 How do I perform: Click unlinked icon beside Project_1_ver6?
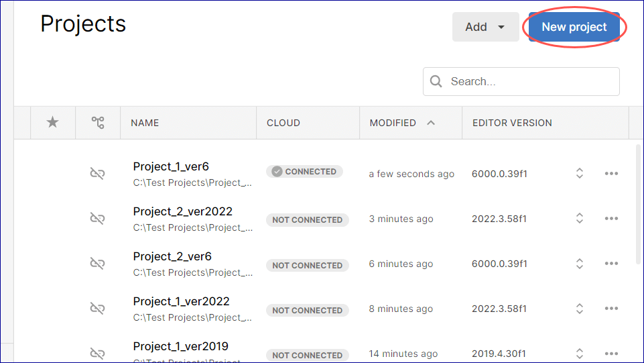[x=98, y=174]
